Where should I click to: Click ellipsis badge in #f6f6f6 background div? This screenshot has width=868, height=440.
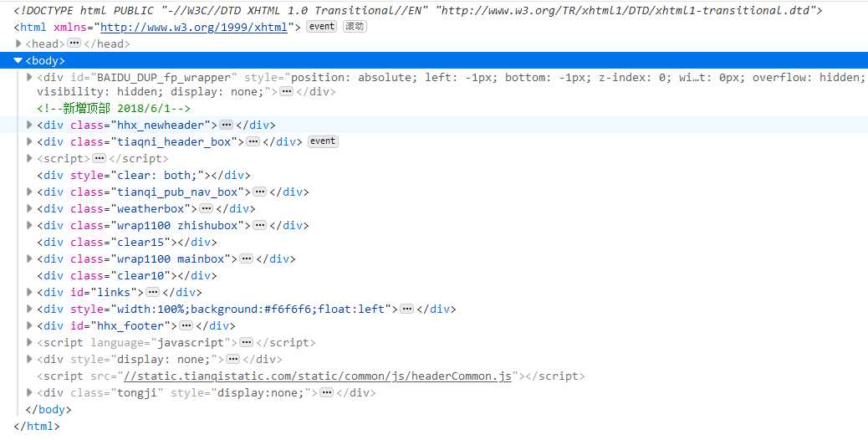(407, 309)
